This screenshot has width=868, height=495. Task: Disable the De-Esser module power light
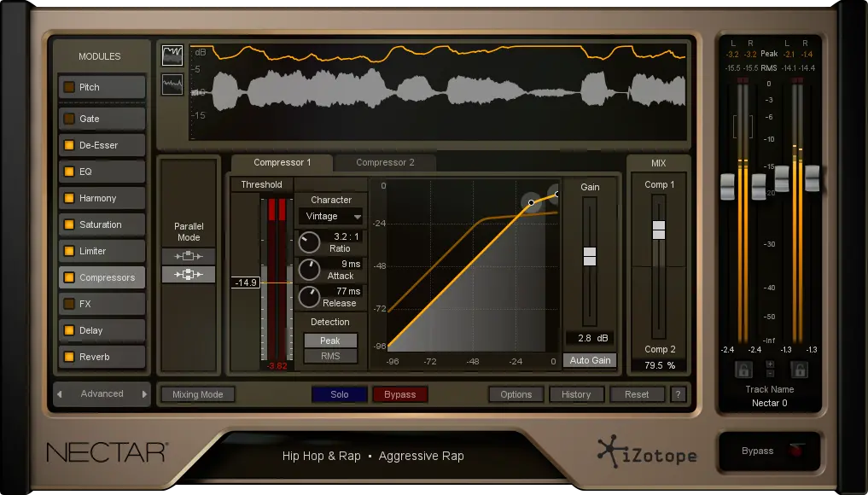point(69,145)
